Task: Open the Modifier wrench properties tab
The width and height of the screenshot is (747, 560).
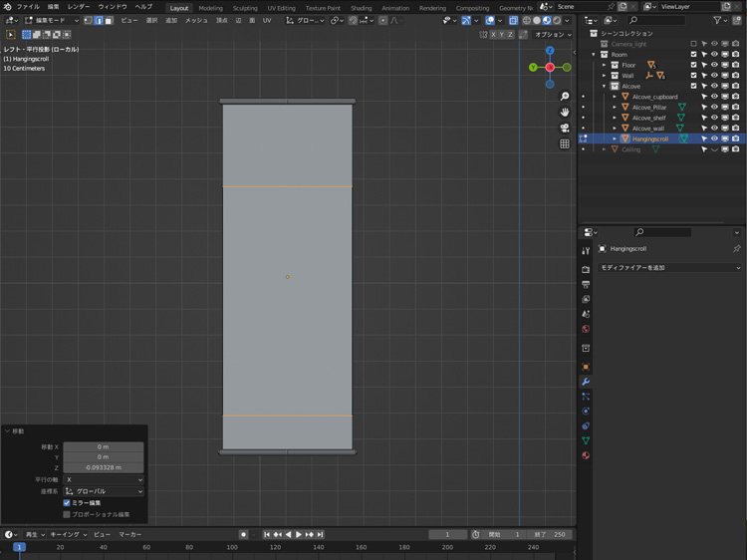Action: 586,382
